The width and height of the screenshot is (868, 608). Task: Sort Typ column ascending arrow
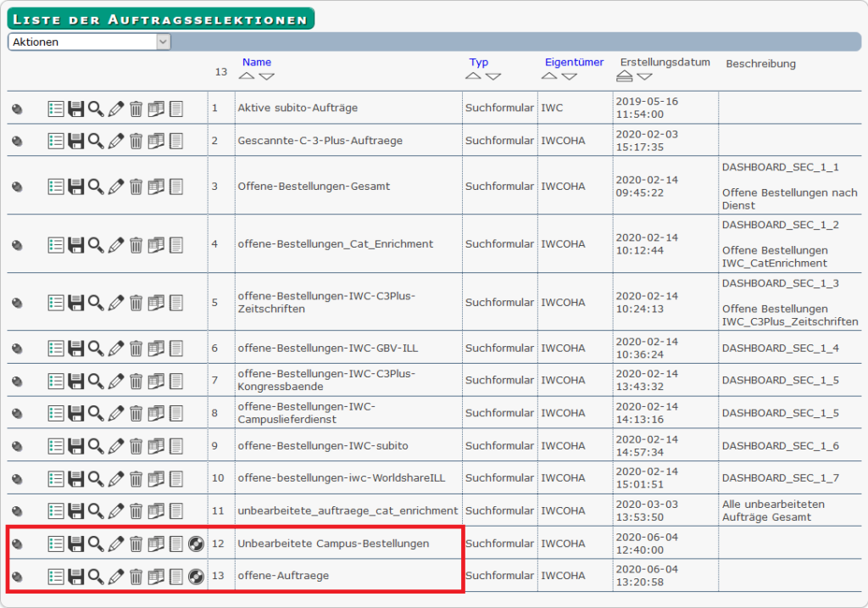click(x=473, y=75)
